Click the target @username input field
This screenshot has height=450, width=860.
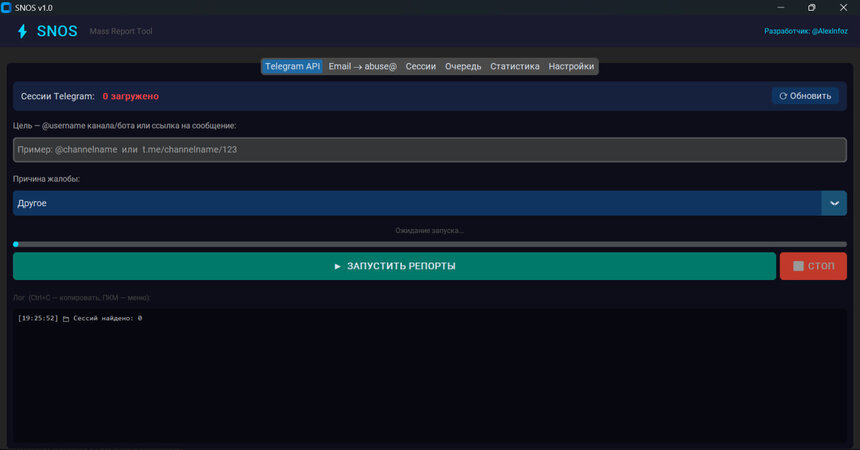click(429, 150)
